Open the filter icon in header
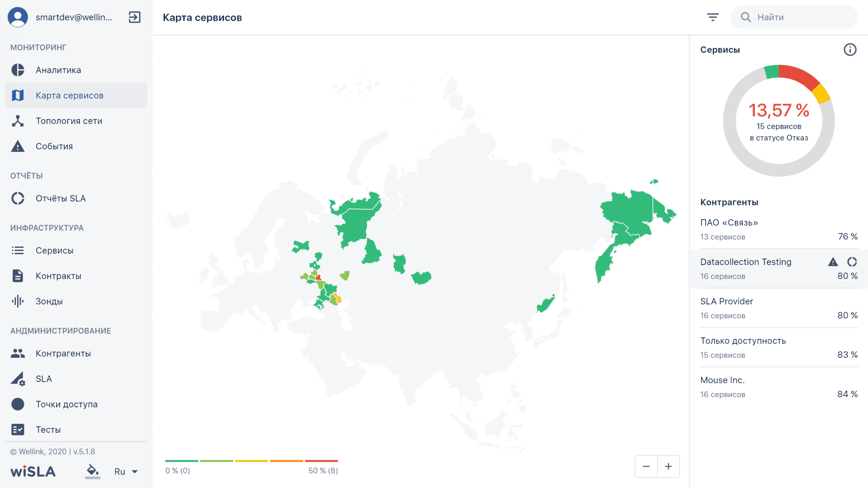This screenshot has width=868, height=488. click(x=712, y=17)
